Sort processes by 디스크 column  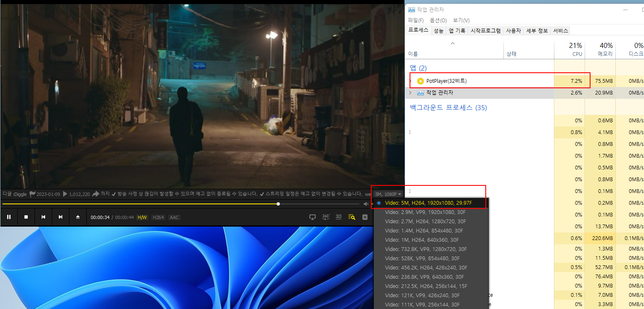click(630, 50)
